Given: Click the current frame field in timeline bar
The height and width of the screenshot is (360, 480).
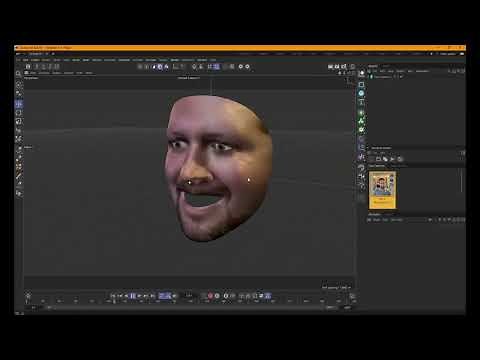Looking at the screenshot, I should 189,295.
